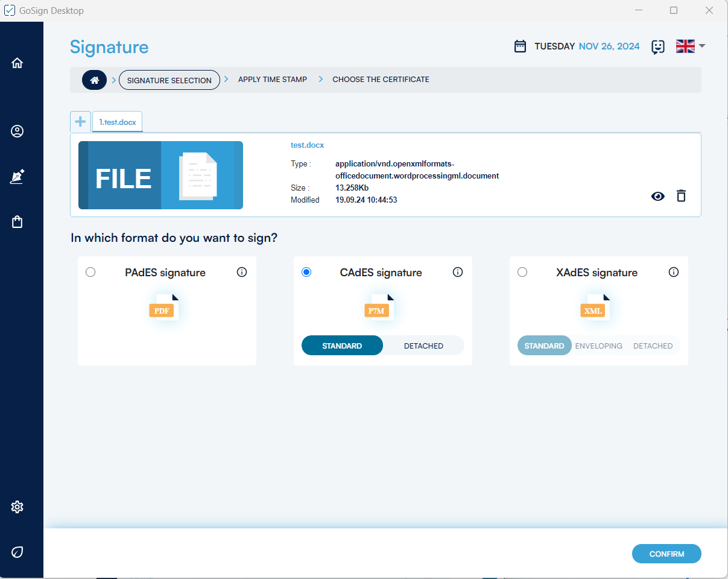Open the feedback smiley chat icon
This screenshot has height=579, width=728.
657,47
